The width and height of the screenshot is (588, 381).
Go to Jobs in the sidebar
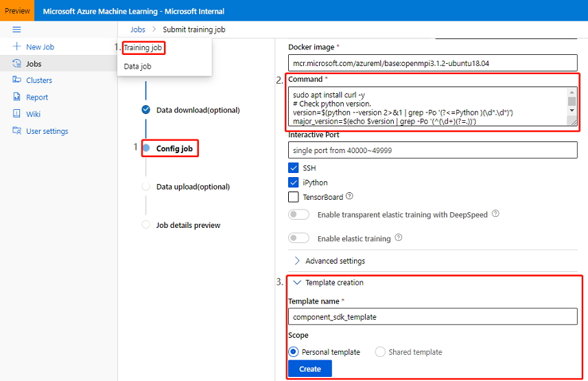tap(34, 64)
